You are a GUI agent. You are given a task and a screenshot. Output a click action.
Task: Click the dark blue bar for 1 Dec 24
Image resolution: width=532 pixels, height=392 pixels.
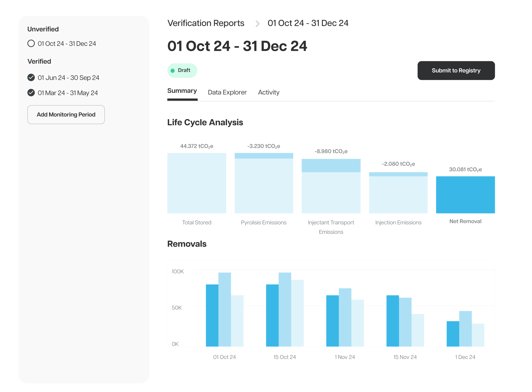point(453,334)
